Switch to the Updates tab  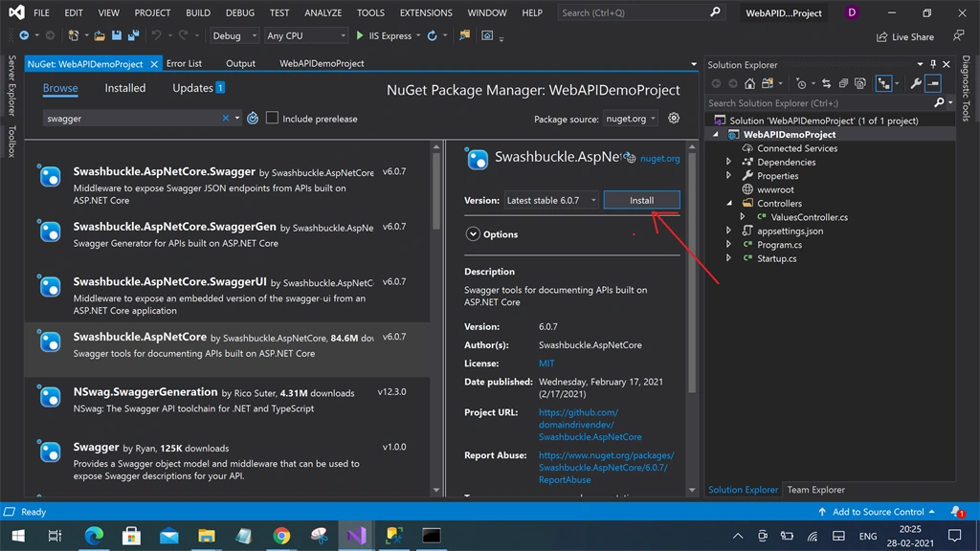198,88
